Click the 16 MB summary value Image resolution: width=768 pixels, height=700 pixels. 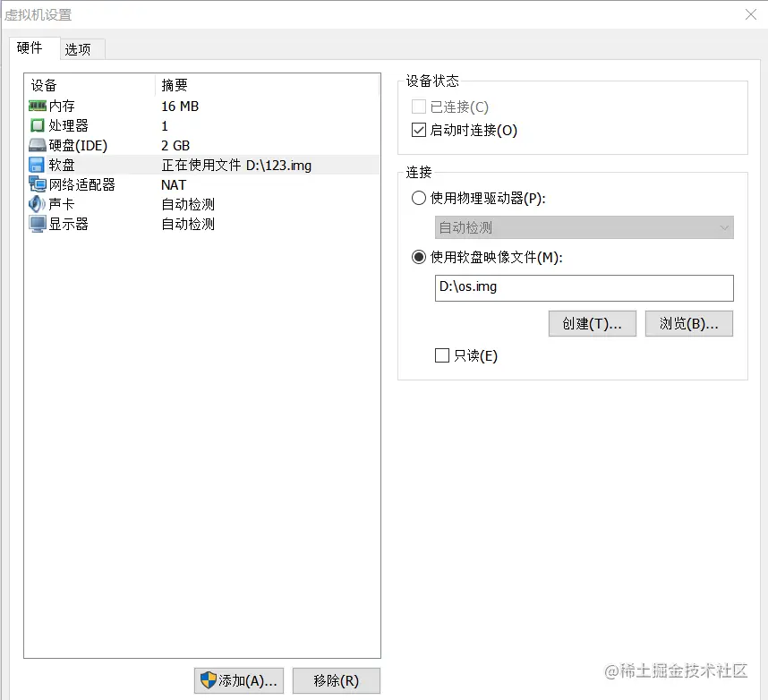180,107
